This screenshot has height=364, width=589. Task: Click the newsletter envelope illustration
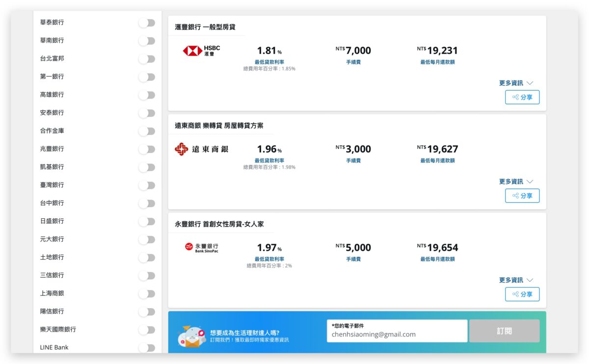(191, 336)
